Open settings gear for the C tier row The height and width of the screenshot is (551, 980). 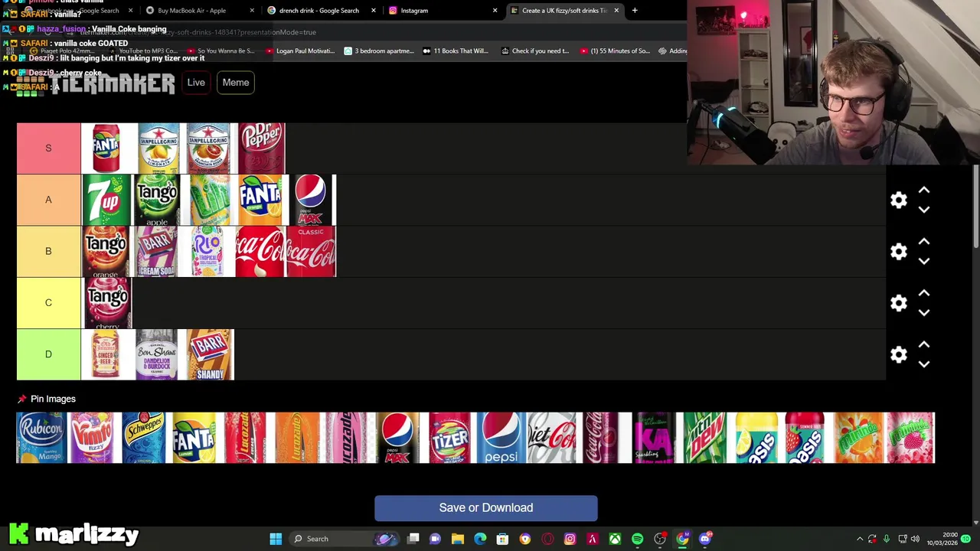pos(899,303)
